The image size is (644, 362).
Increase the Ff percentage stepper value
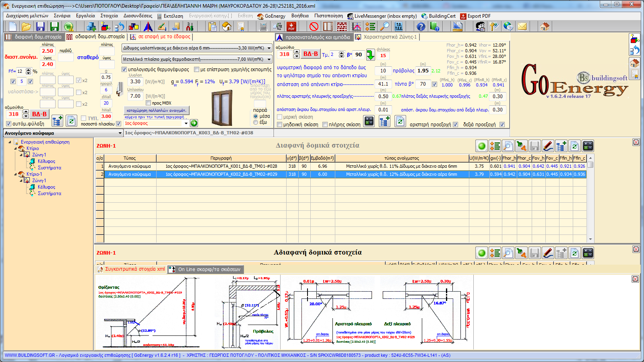(28, 70)
